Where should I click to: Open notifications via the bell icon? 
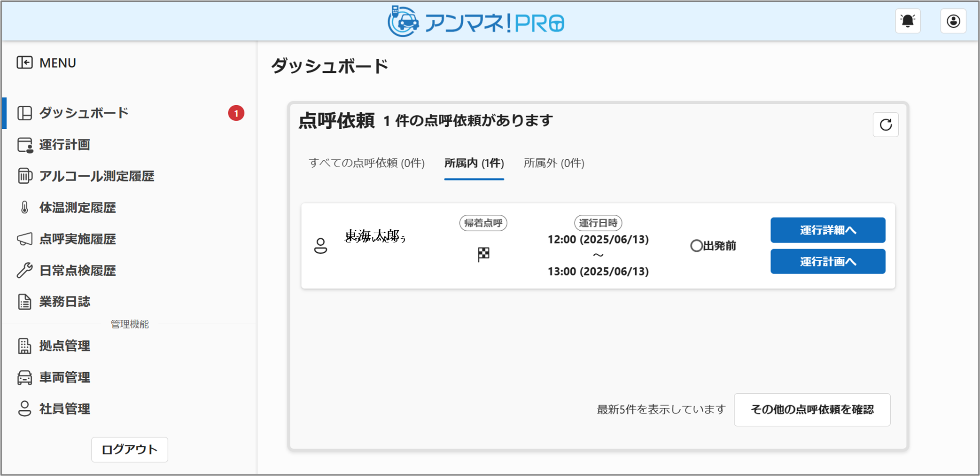[907, 21]
